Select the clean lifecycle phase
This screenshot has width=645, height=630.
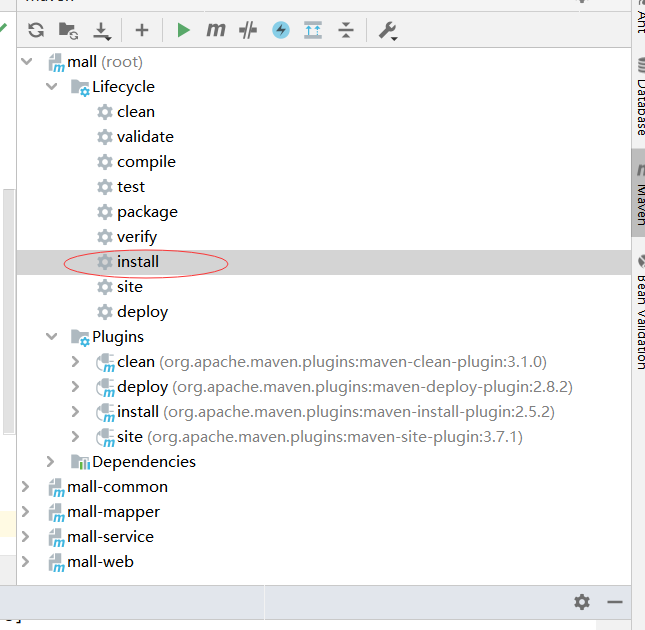click(x=136, y=112)
